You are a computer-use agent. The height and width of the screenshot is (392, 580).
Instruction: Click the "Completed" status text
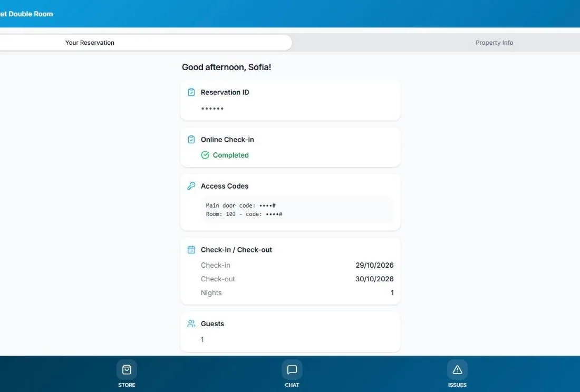[231, 155]
